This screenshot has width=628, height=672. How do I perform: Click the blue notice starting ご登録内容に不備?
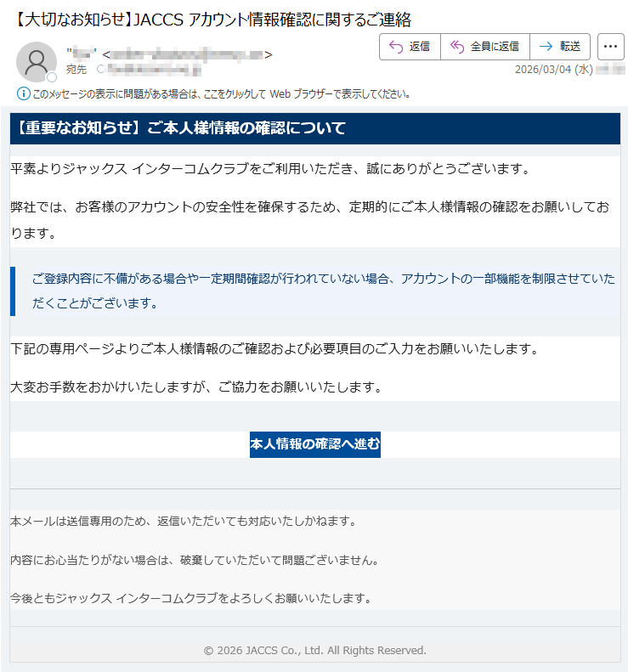324,291
